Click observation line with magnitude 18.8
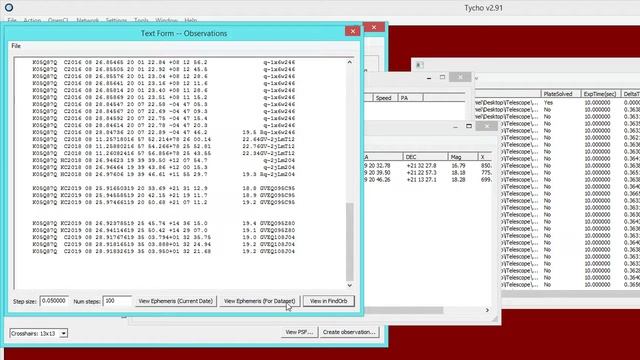This screenshot has height=360, width=640. click(x=164, y=188)
